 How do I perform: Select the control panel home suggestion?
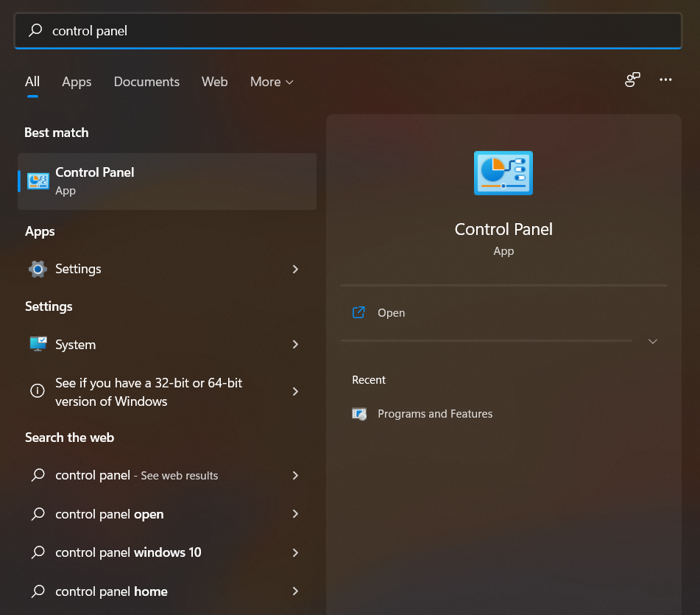167,591
